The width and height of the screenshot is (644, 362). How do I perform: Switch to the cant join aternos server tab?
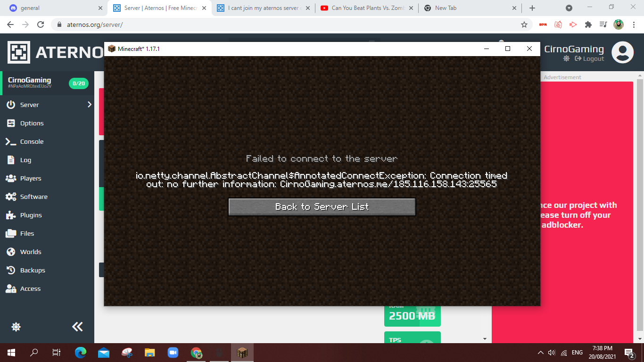[264, 8]
